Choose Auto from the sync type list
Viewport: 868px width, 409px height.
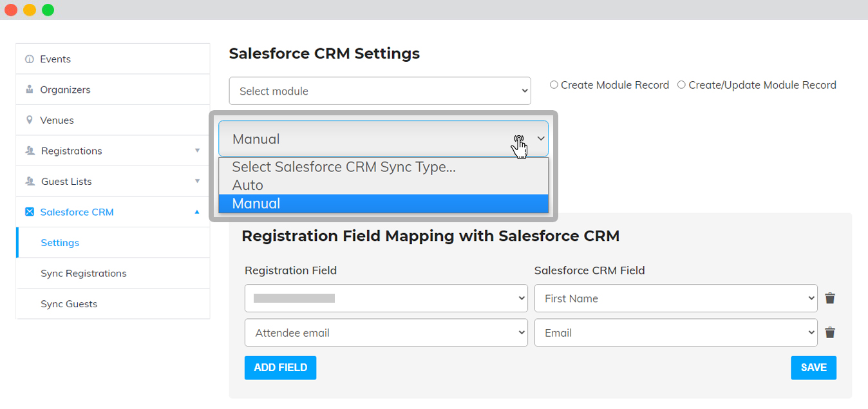pos(383,185)
